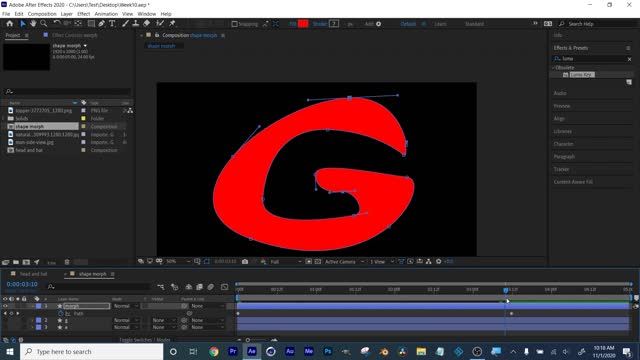
Task: Select the Puppet Pin tool
Action: click(x=172, y=24)
